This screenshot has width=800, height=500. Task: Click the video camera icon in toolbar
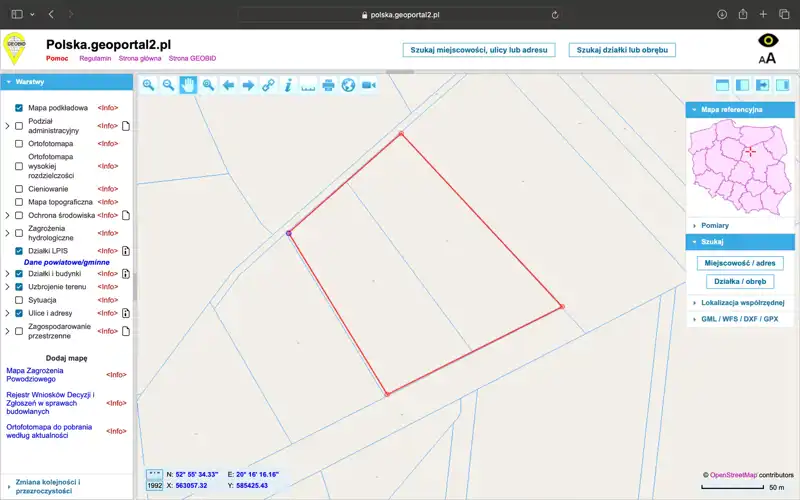tap(368, 85)
